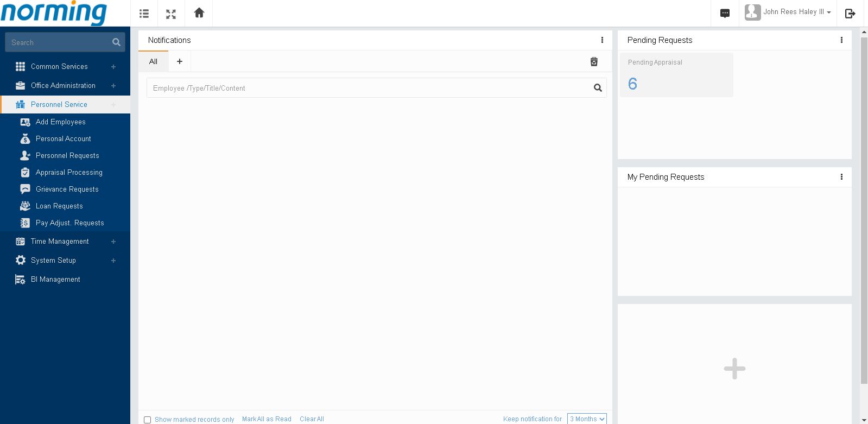This screenshot has height=424, width=868.
Task: Click the Personnel Service icon
Action: tap(20, 104)
